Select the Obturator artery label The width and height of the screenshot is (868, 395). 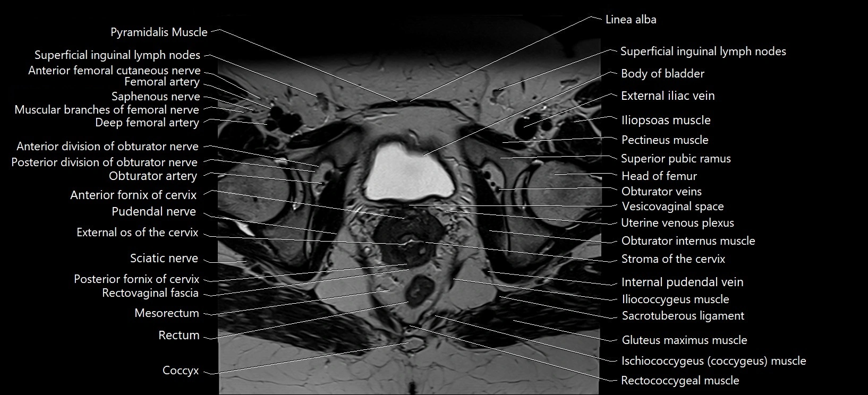pyautogui.click(x=153, y=176)
